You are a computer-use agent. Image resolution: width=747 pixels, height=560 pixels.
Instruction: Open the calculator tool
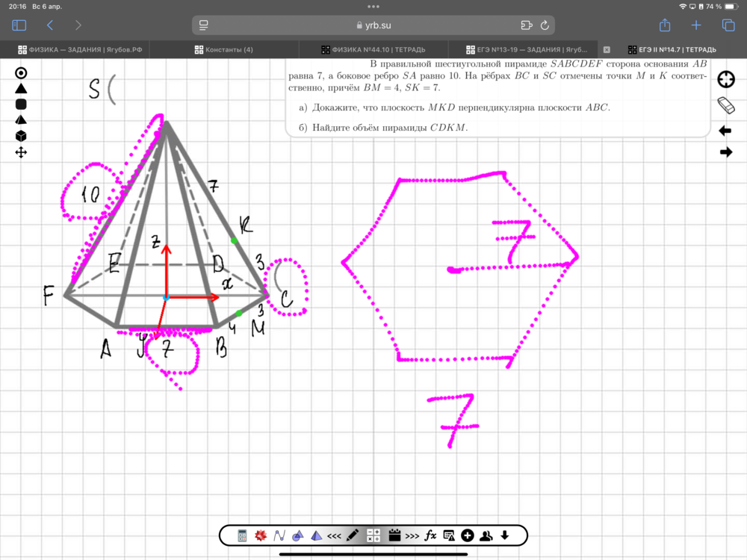242,535
